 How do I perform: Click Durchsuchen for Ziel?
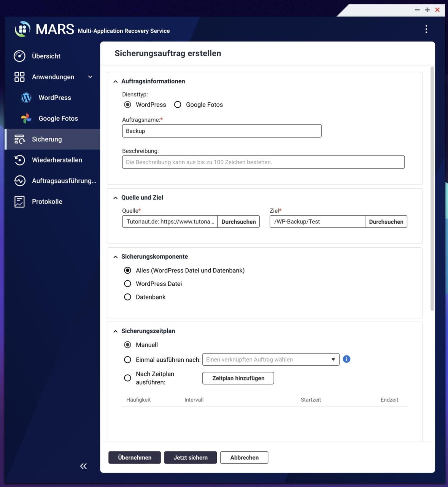(x=386, y=222)
